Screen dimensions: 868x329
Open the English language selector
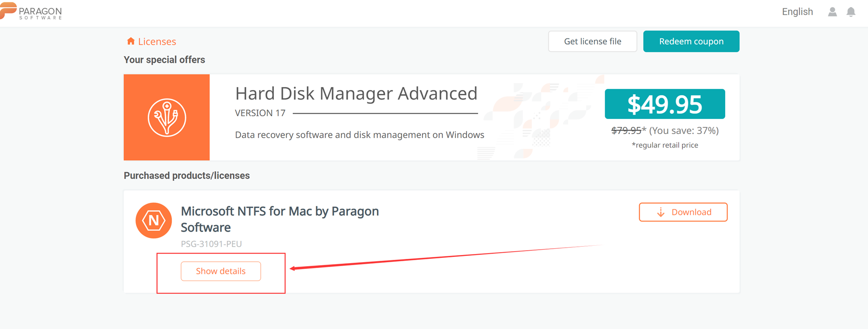coord(797,12)
